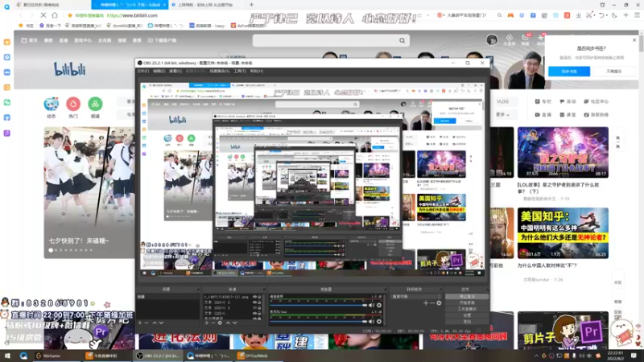Adjust the Mic/Aux volume slider in OBS

point(318,321)
